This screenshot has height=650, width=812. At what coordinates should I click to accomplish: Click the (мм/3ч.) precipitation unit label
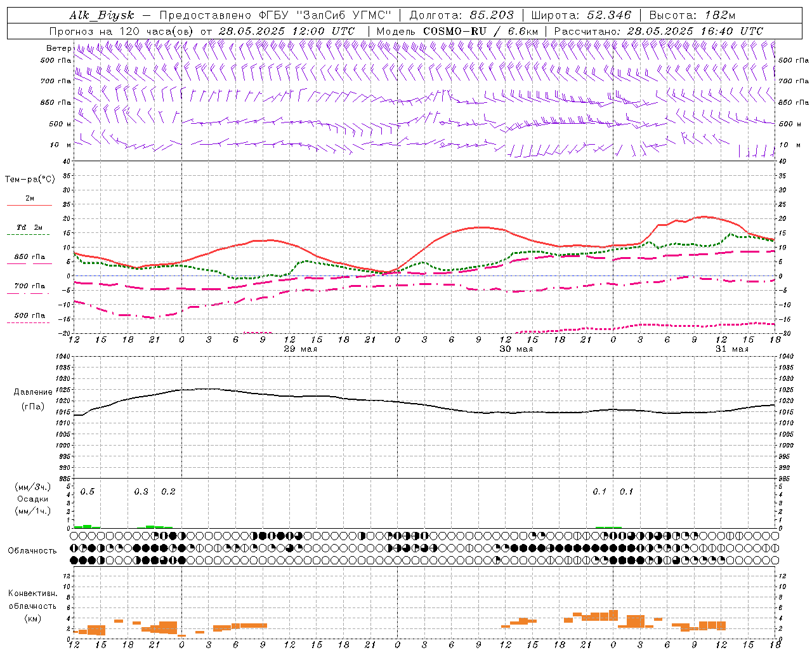point(32,487)
